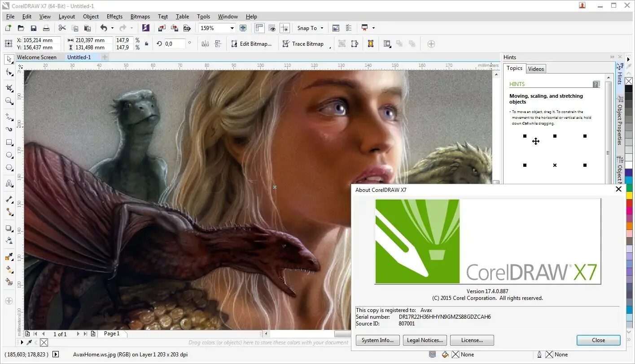Open the zoom level 159% dropdown
635x364 pixels.
click(x=232, y=28)
